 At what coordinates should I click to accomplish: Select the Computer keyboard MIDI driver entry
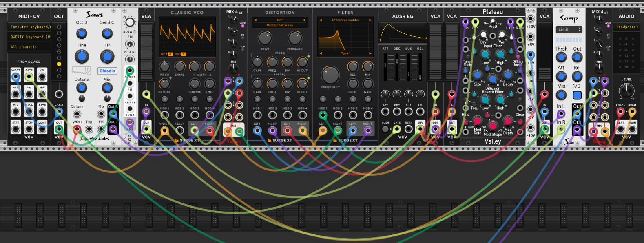pyautogui.click(x=31, y=27)
